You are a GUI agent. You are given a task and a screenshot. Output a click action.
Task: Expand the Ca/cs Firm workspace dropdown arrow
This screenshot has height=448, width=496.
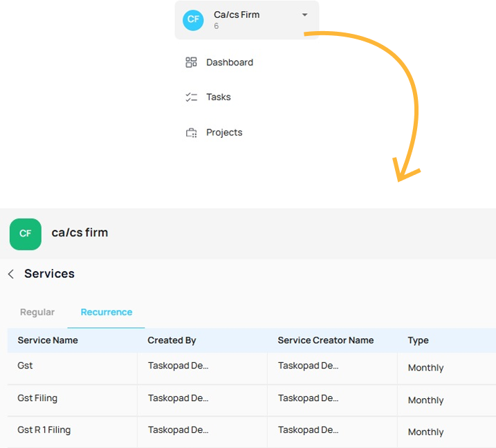[305, 15]
